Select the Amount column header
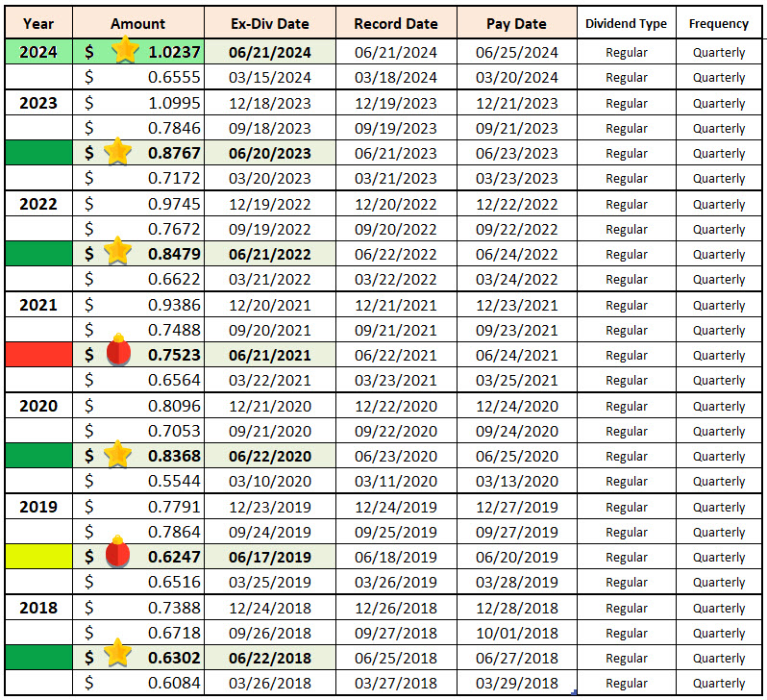767x700 pixels. point(137,23)
